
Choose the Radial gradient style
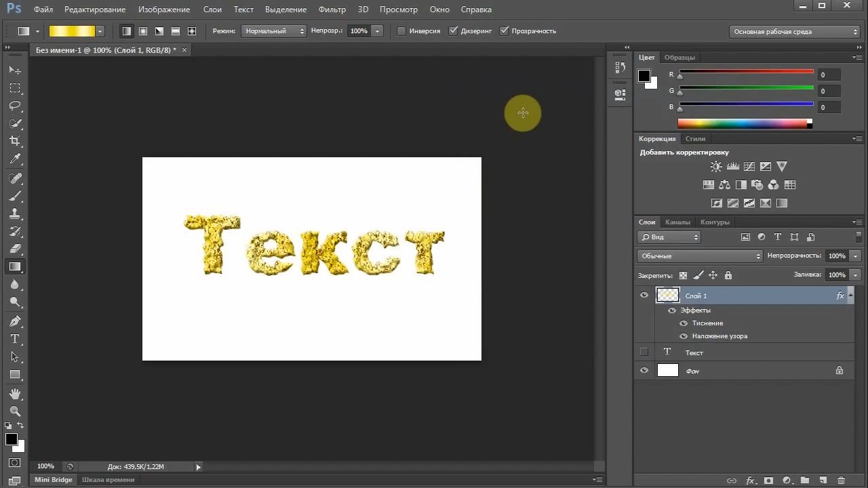[x=143, y=31]
